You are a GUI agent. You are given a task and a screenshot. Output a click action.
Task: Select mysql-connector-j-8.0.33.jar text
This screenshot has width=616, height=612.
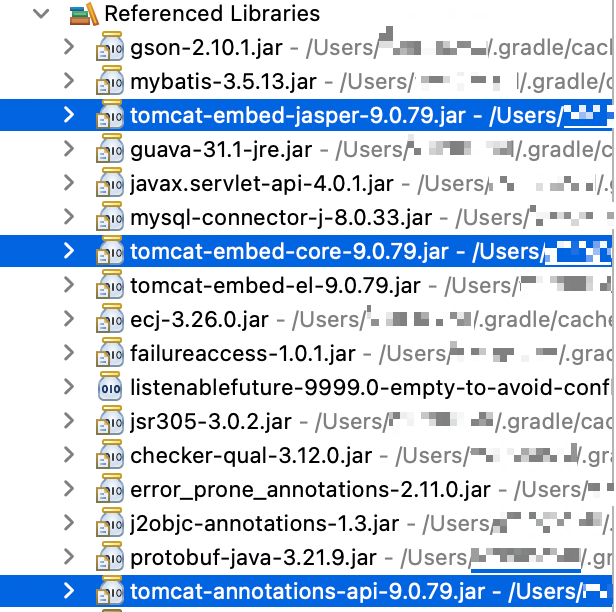pos(281,218)
